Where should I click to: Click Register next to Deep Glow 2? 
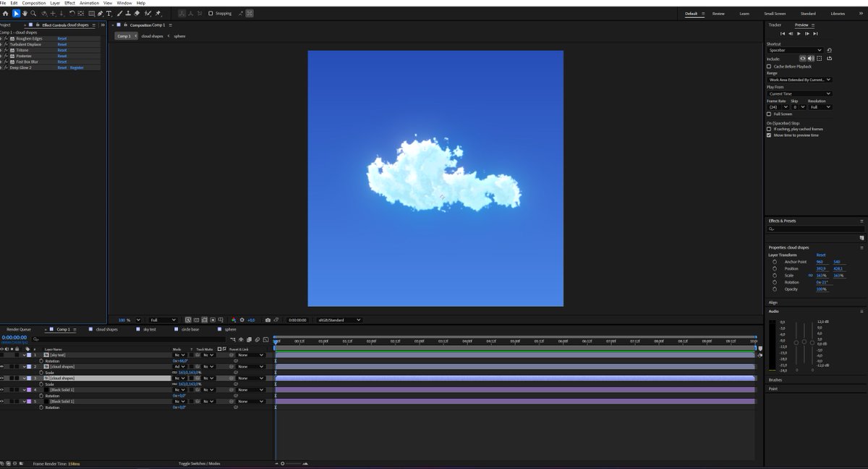point(75,67)
